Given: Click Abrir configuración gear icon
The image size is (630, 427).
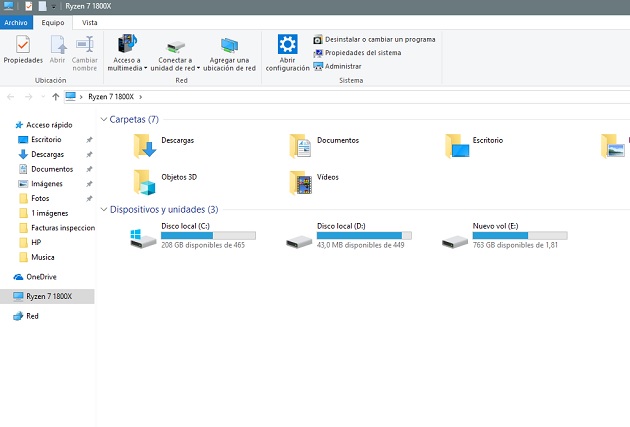Looking at the screenshot, I should point(287,45).
